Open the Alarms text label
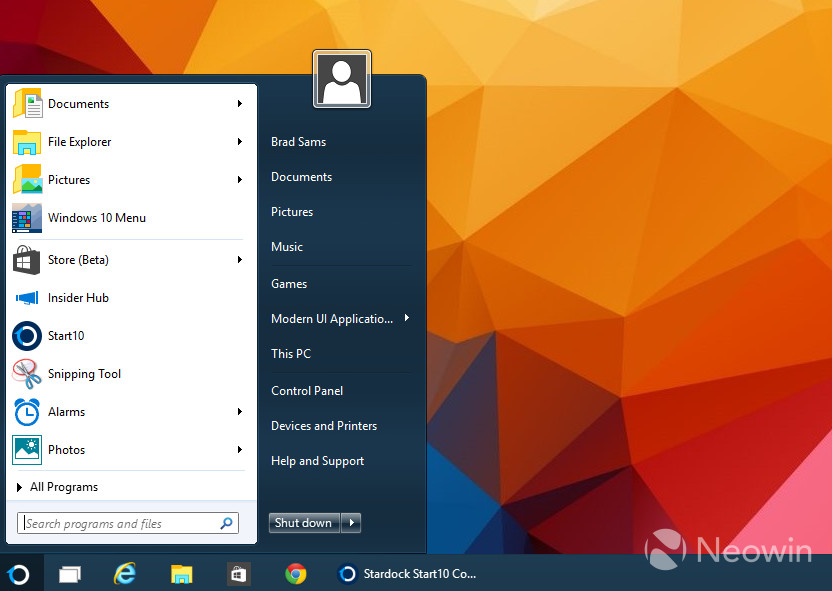Viewport: 832px width, 591px height. pos(66,412)
